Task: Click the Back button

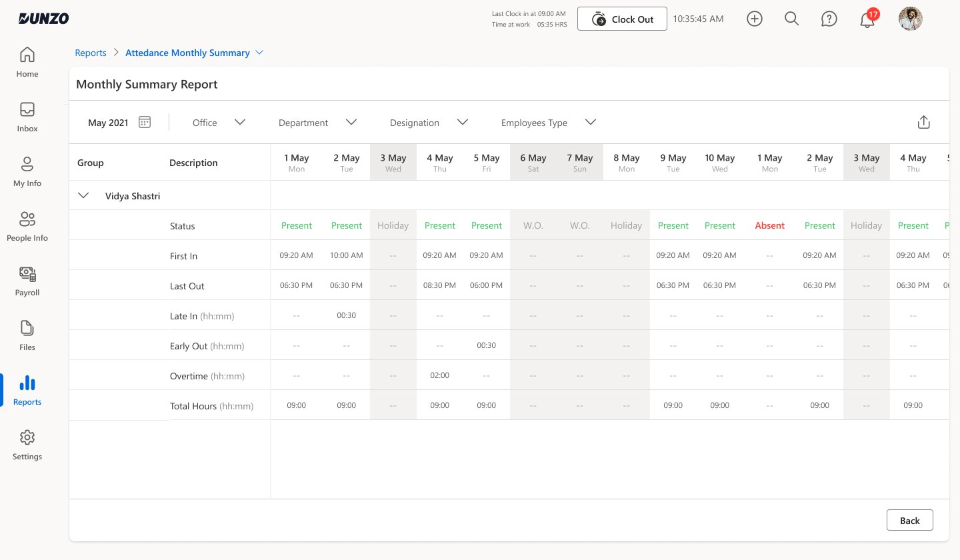Action: point(909,520)
